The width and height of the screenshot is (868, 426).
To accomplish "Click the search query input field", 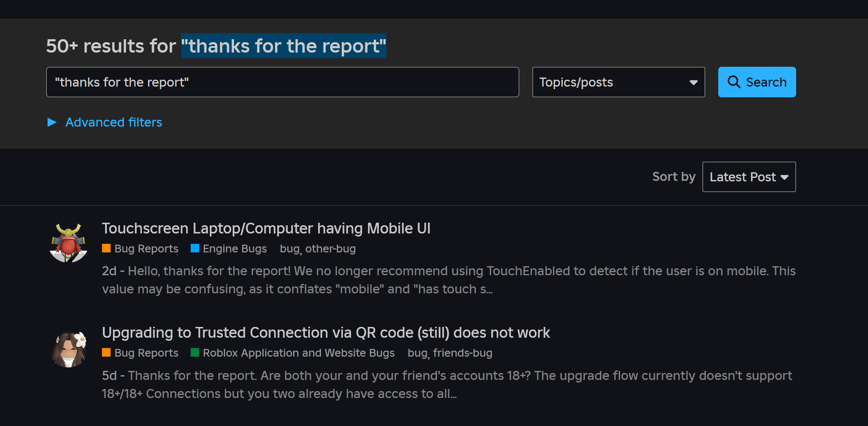I will coord(282,82).
